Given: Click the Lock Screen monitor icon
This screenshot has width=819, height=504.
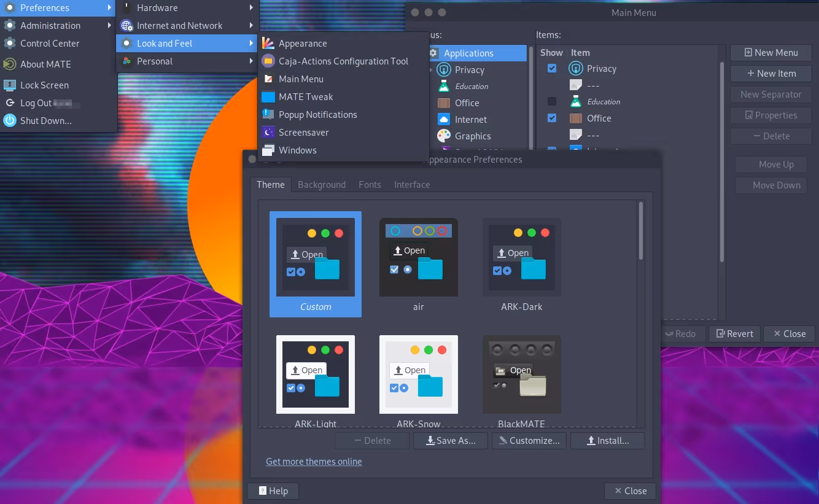Looking at the screenshot, I should [x=9, y=85].
